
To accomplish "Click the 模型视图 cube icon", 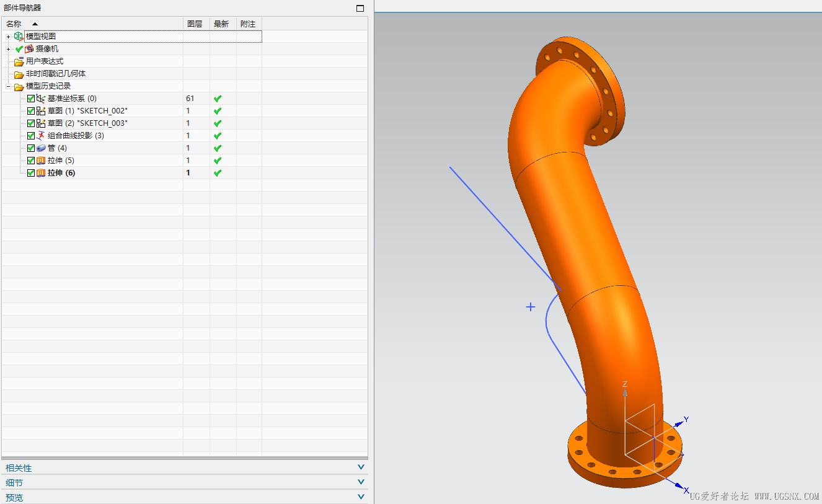I will pyautogui.click(x=19, y=37).
